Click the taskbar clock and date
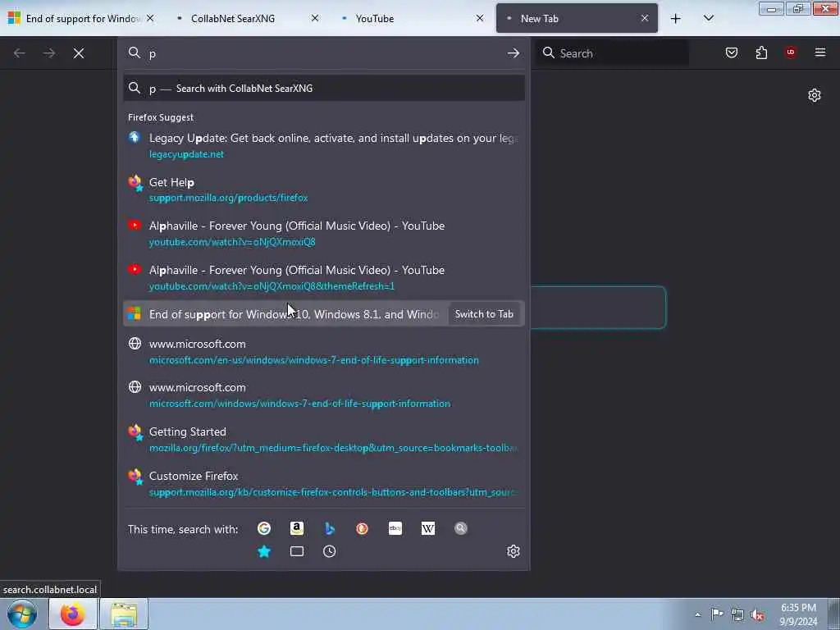The image size is (840, 630). 799,614
